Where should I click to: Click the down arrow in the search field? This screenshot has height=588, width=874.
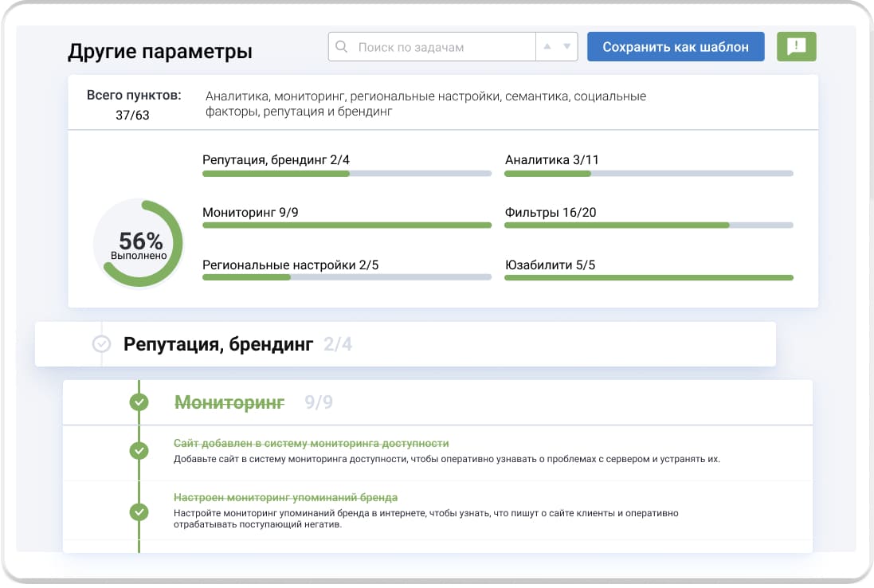coord(566,47)
